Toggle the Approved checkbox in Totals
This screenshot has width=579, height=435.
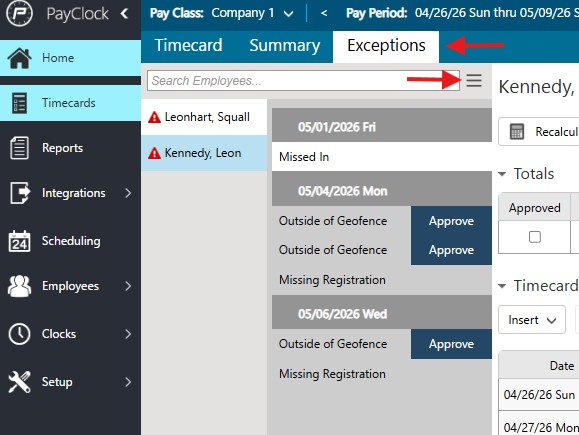point(535,237)
